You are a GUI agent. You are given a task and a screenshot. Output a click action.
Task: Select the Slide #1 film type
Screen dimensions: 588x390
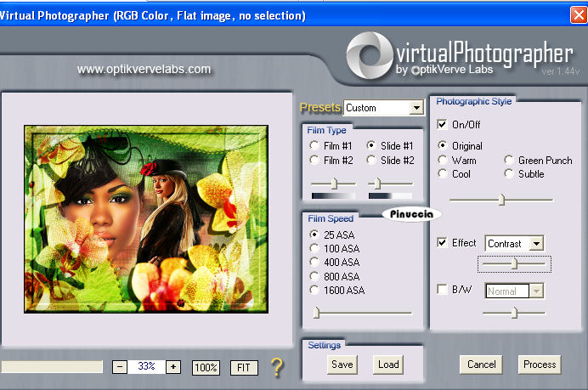(x=371, y=145)
